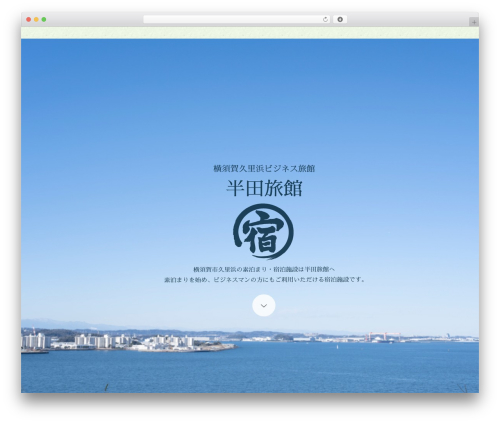Screen dimensions: 500x423
Task: Click the 横須賀久里浜ビジネス旅館 subtitle
Action: pos(264,169)
